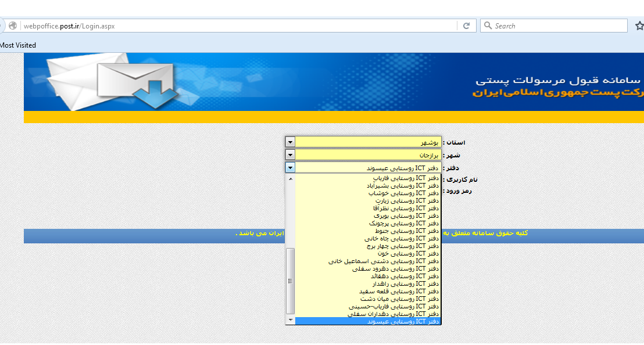
Task: Click the globe site identity icon
Action: click(13, 26)
